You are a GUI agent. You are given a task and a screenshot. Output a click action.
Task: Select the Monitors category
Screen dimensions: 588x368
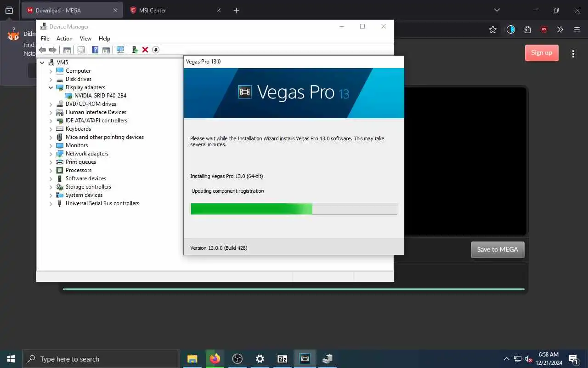[x=76, y=145]
